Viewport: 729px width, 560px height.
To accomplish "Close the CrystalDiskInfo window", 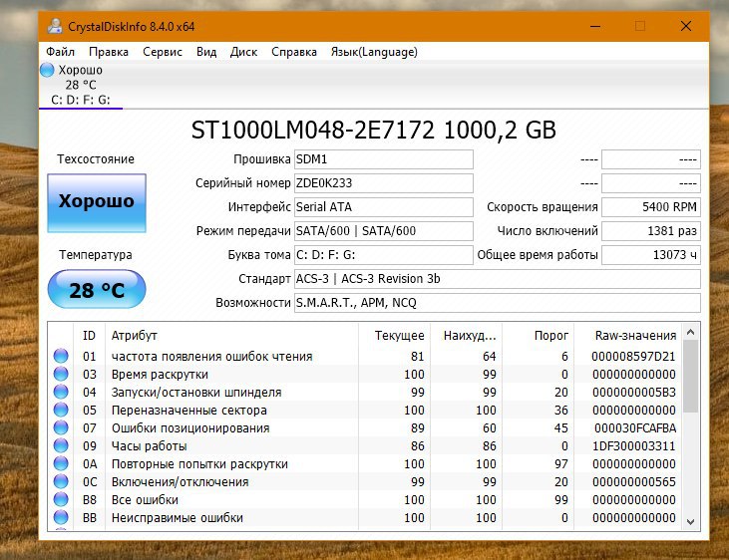I will (686, 26).
